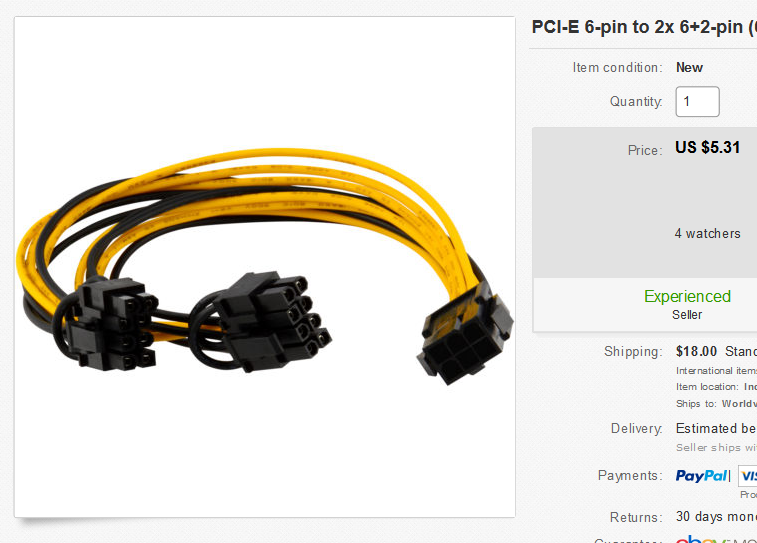Click the International items notice
The image size is (757, 543).
click(x=716, y=371)
